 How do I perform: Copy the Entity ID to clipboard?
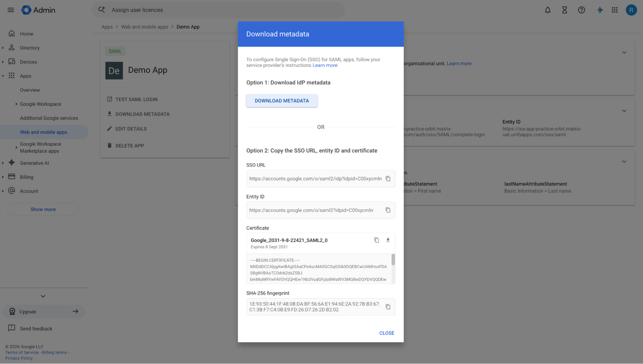click(x=388, y=210)
